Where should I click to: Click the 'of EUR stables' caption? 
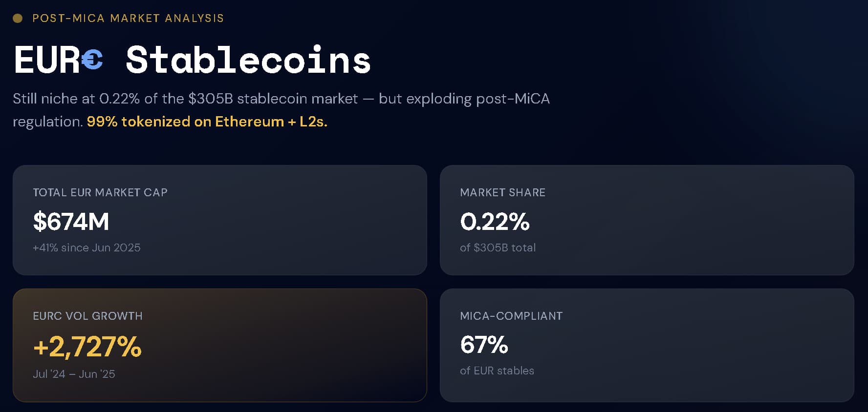tap(497, 371)
